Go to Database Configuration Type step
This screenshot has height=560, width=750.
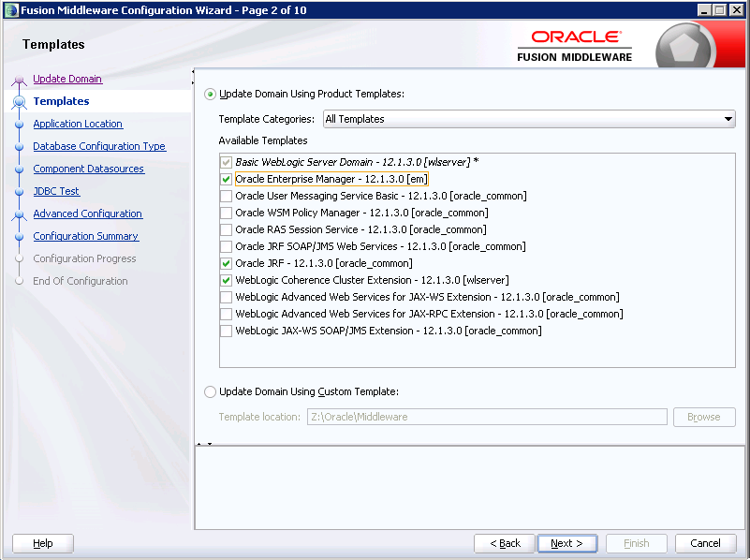coord(99,146)
